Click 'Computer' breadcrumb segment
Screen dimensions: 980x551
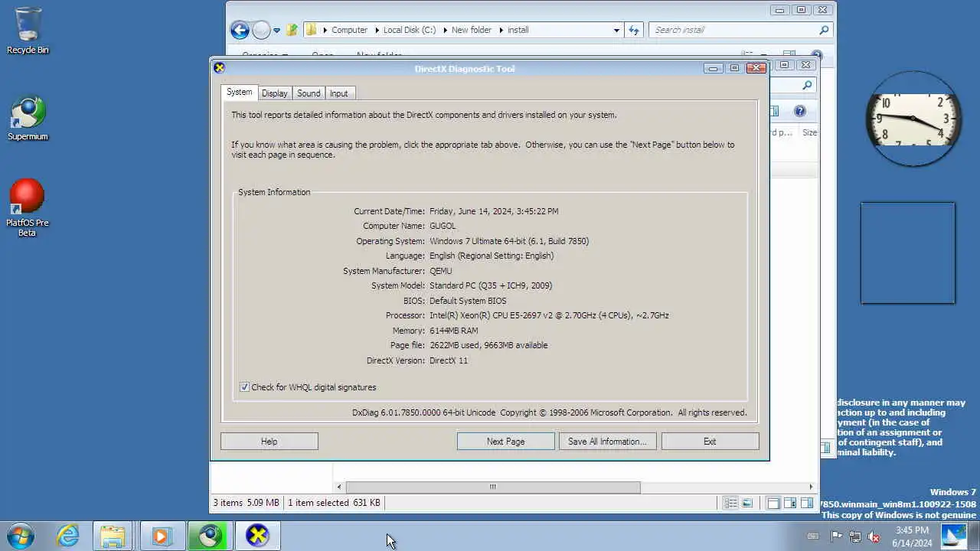tap(349, 30)
